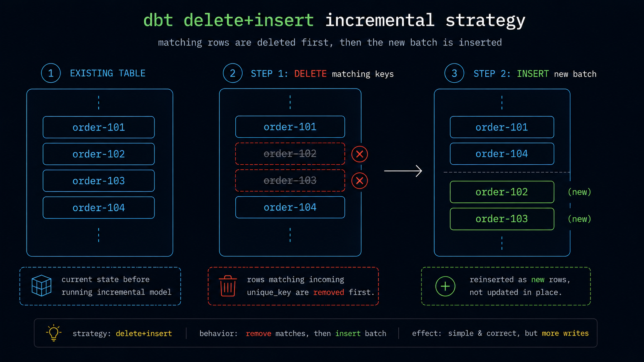Select order-103 row in the EXISTING TABLE panel
The width and height of the screenshot is (644, 362).
click(99, 181)
